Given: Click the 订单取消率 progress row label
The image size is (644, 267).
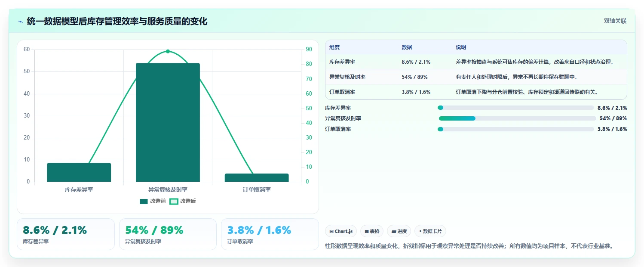Looking at the screenshot, I should click(x=338, y=129).
